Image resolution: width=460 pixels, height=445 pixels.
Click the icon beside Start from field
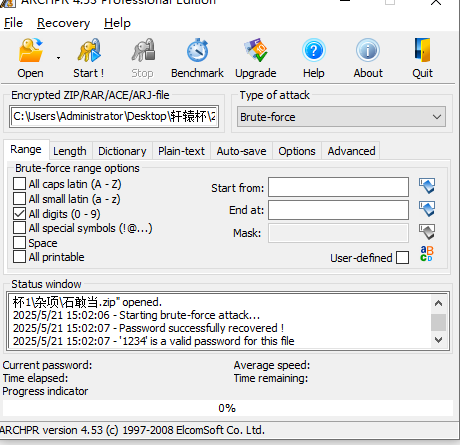point(427,186)
